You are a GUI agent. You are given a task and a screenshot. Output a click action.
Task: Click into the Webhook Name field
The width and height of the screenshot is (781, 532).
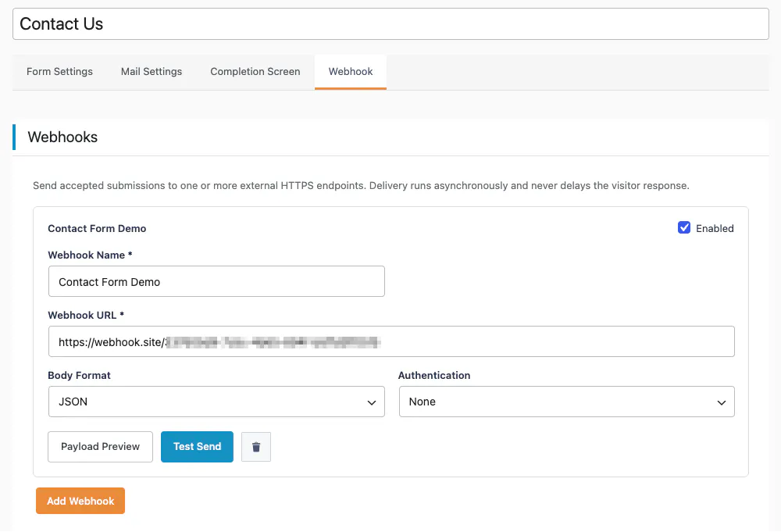click(x=216, y=281)
